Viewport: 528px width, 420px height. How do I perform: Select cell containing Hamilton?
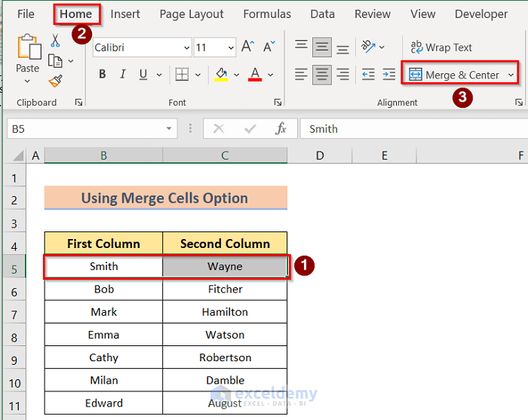[x=225, y=312]
